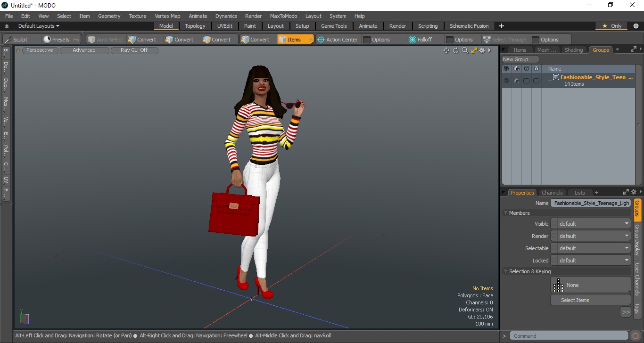Maximize the Properties panel with arrows icon
Viewport: 644px width, 343px height.
(x=626, y=192)
